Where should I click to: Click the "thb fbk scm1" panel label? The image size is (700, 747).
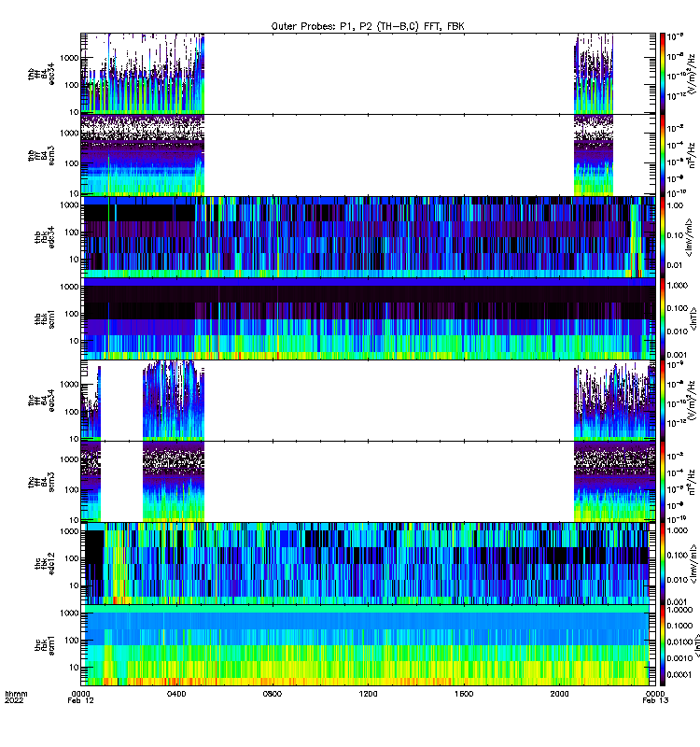click(x=44, y=318)
